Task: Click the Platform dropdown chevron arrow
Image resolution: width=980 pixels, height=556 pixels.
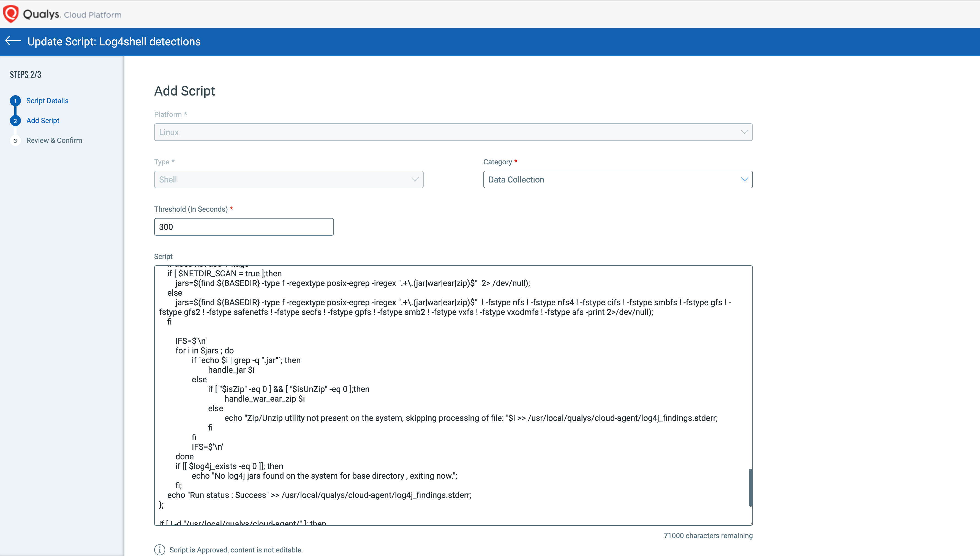Action: (744, 132)
